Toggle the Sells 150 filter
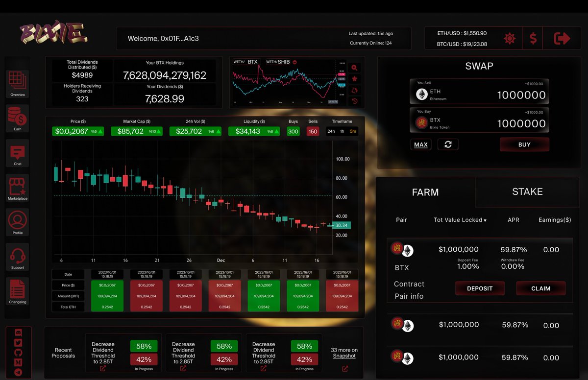588x380 pixels. [313, 131]
